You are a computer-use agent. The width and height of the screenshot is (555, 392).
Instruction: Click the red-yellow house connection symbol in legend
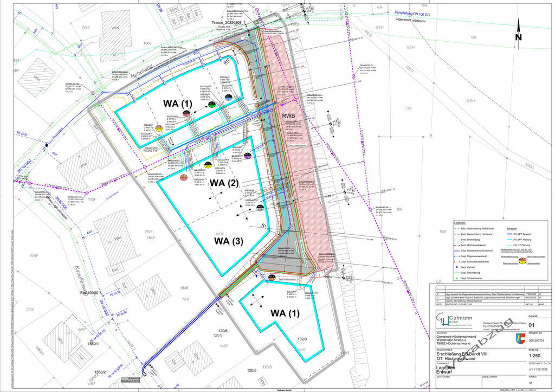click(522, 261)
